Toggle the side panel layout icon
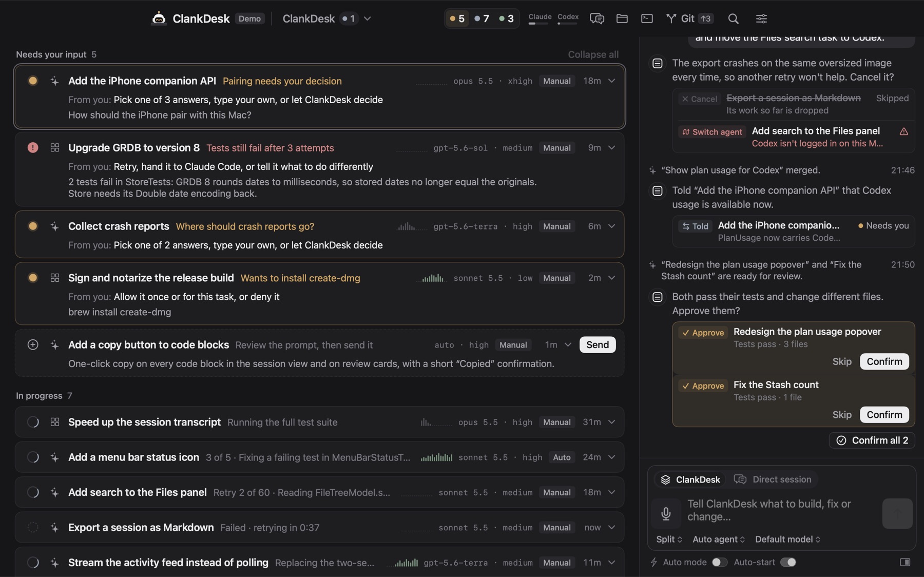This screenshot has height=577, width=924. coord(905,562)
